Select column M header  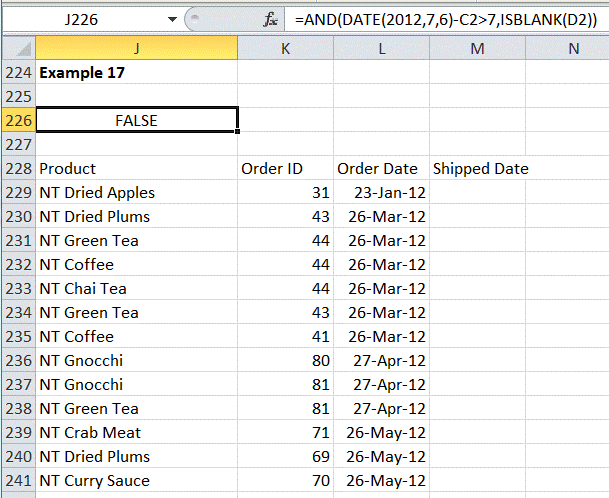477,49
